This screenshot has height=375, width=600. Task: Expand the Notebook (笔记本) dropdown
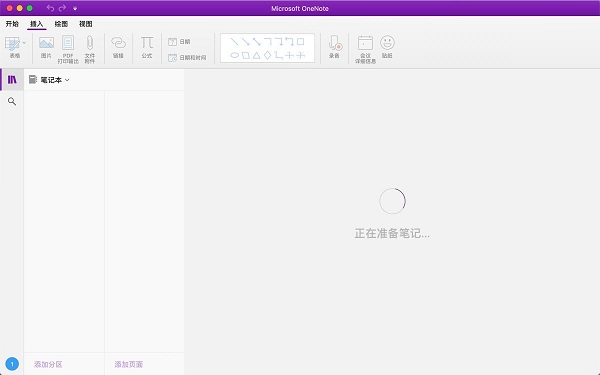pos(49,80)
